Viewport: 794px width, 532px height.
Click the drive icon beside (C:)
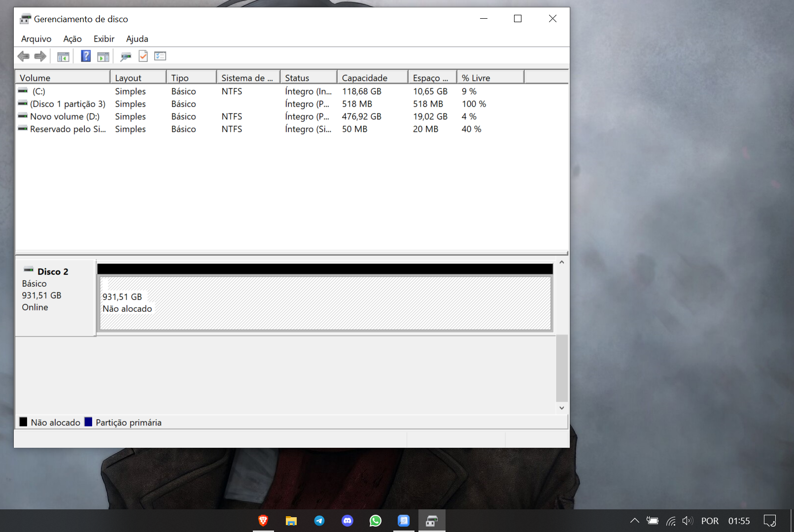pos(23,91)
